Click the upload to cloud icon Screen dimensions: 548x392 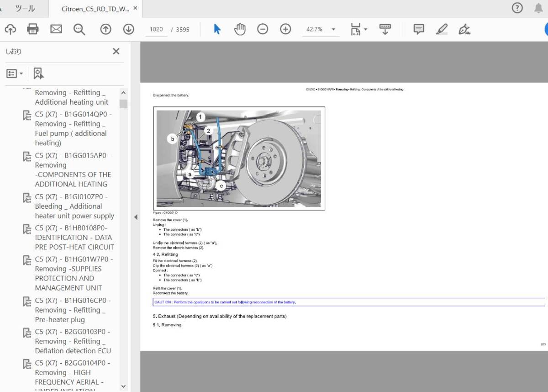(x=10, y=29)
